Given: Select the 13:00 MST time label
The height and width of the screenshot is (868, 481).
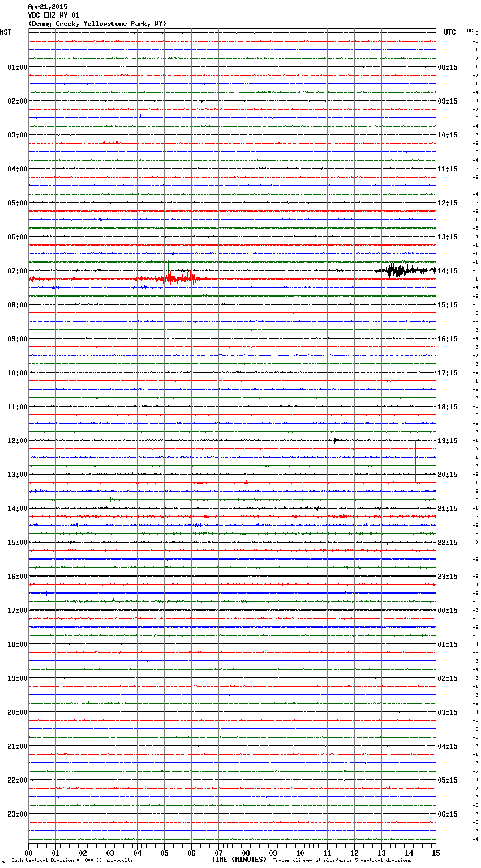Looking at the screenshot, I should 18,475.
